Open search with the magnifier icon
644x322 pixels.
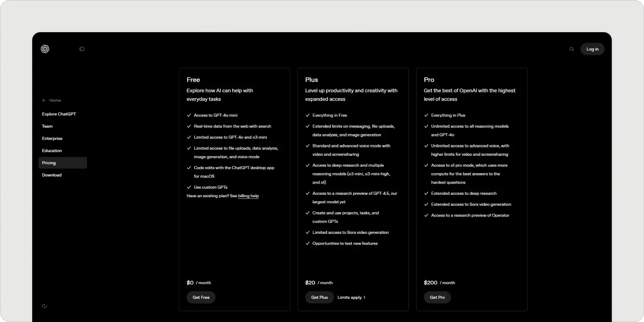(x=572, y=49)
